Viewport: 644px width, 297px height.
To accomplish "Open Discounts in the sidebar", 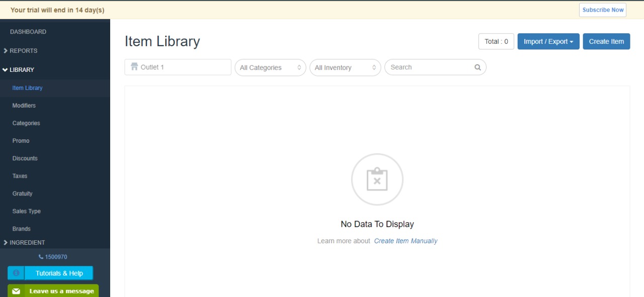I will (25, 158).
